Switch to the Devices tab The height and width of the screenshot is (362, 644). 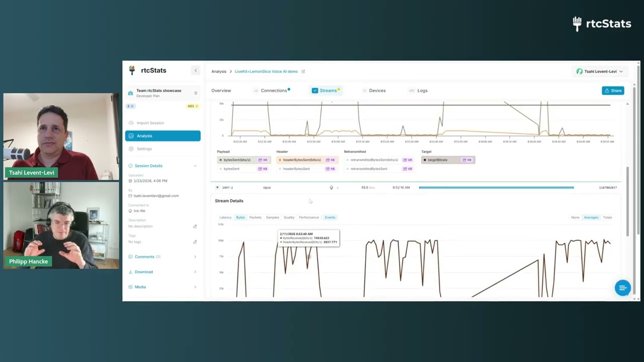pyautogui.click(x=374, y=90)
